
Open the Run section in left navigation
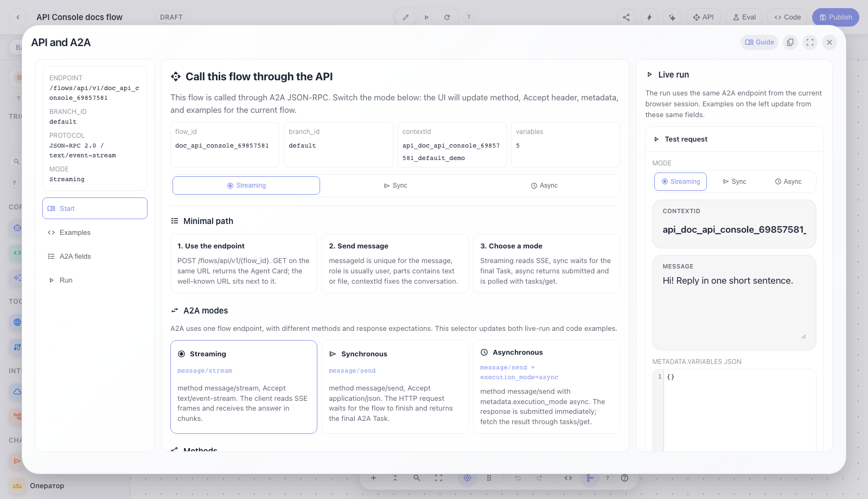(x=95, y=280)
